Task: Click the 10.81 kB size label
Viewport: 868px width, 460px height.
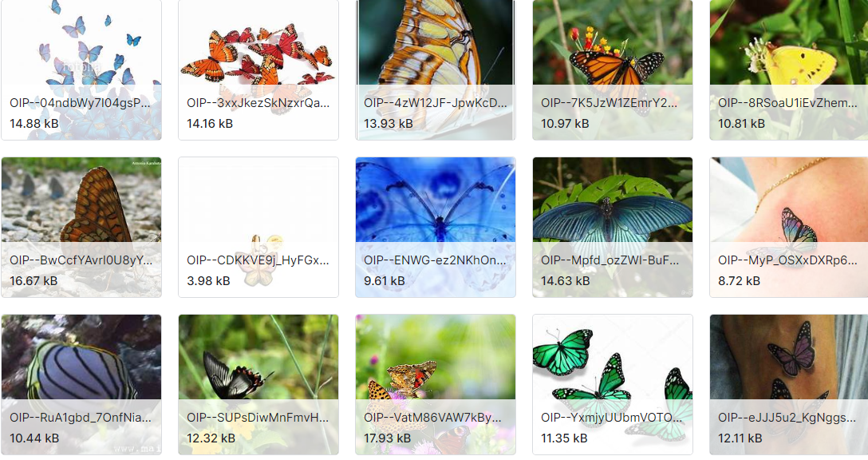Action: [x=741, y=124]
